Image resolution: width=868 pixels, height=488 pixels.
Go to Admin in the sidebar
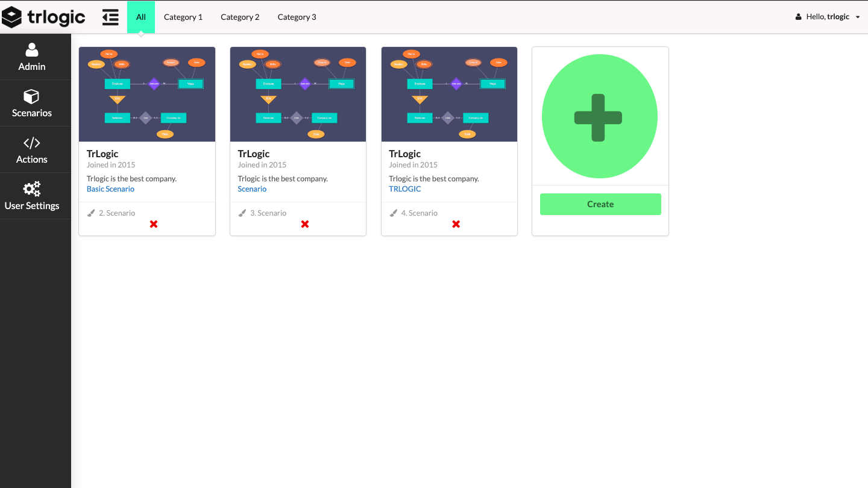click(x=32, y=57)
